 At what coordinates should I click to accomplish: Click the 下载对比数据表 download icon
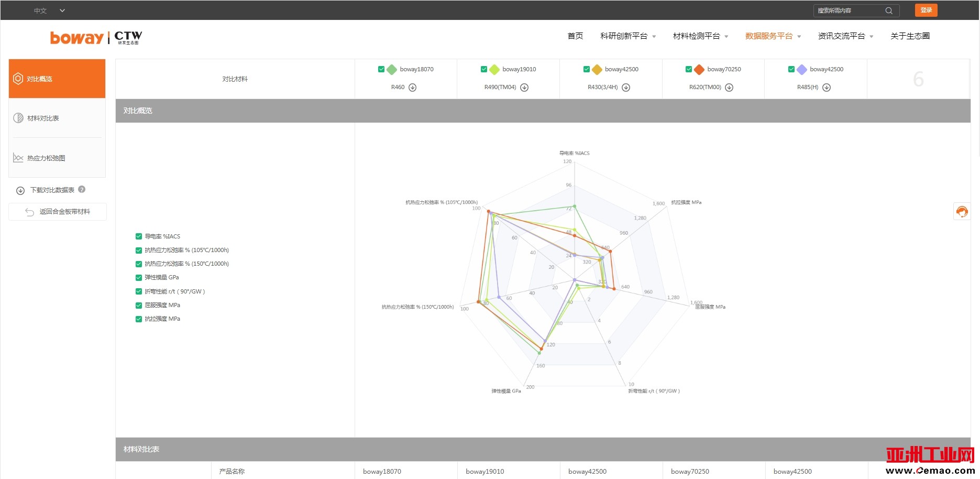(20, 191)
